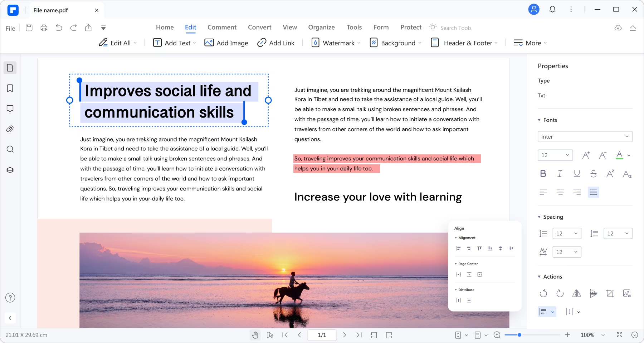Rotate the object clockwise in Actions

[560, 293]
